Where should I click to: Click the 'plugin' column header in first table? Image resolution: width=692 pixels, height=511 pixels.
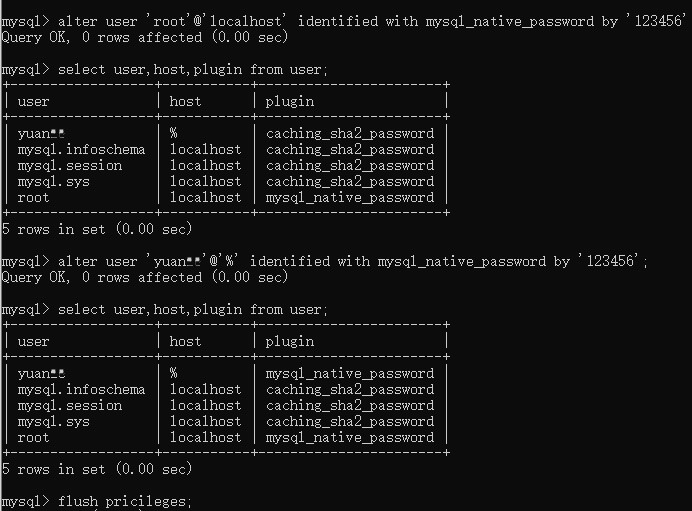[290, 102]
